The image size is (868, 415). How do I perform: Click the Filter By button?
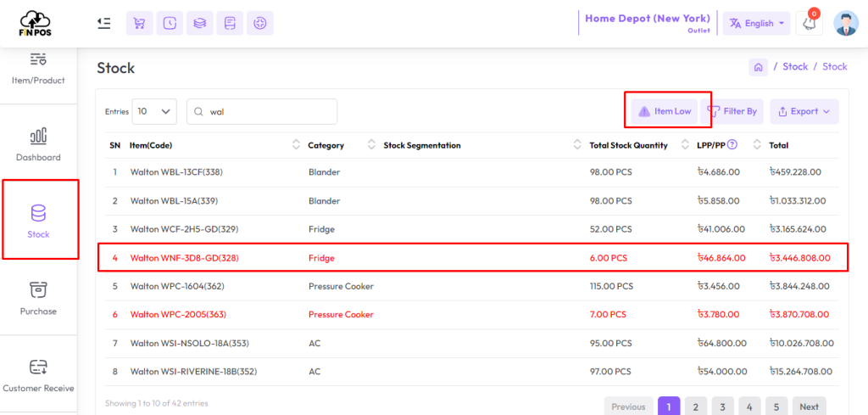click(x=732, y=111)
